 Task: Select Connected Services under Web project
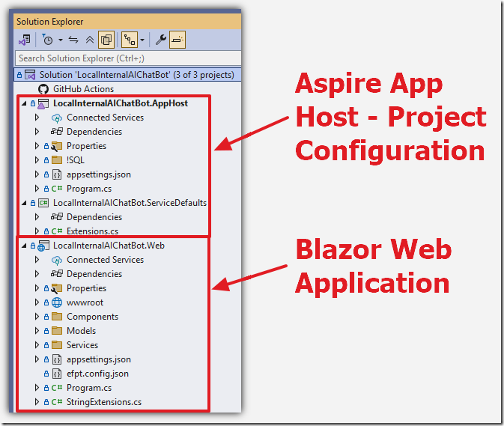105,260
